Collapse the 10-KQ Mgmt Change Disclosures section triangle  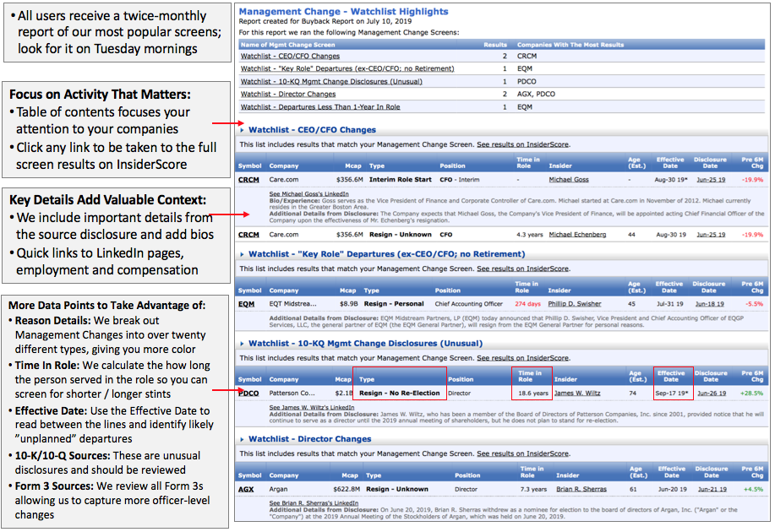(x=243, y=344)
